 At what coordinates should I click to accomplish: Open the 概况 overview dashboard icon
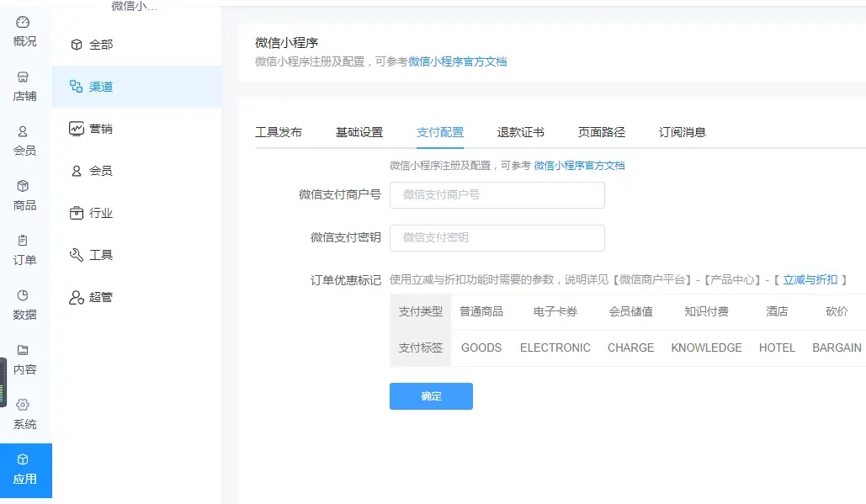(x=23, y=22)
